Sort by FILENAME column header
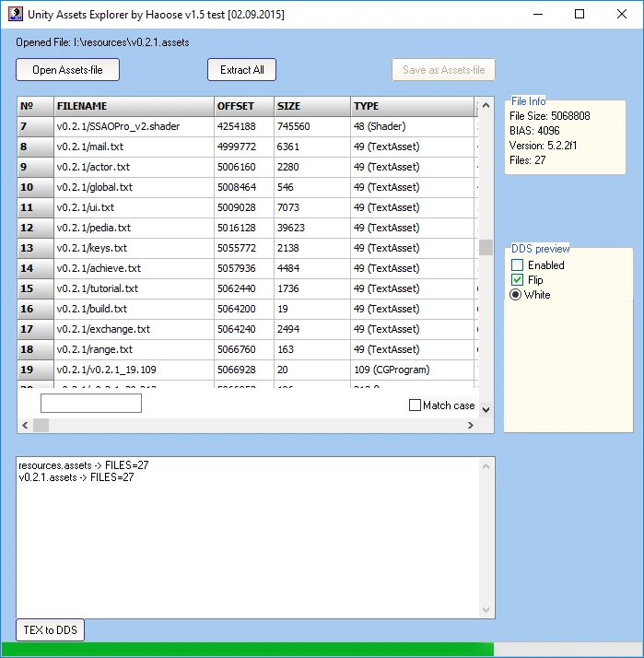The width and height of the screenshot is (644, 658). [133, 106]
